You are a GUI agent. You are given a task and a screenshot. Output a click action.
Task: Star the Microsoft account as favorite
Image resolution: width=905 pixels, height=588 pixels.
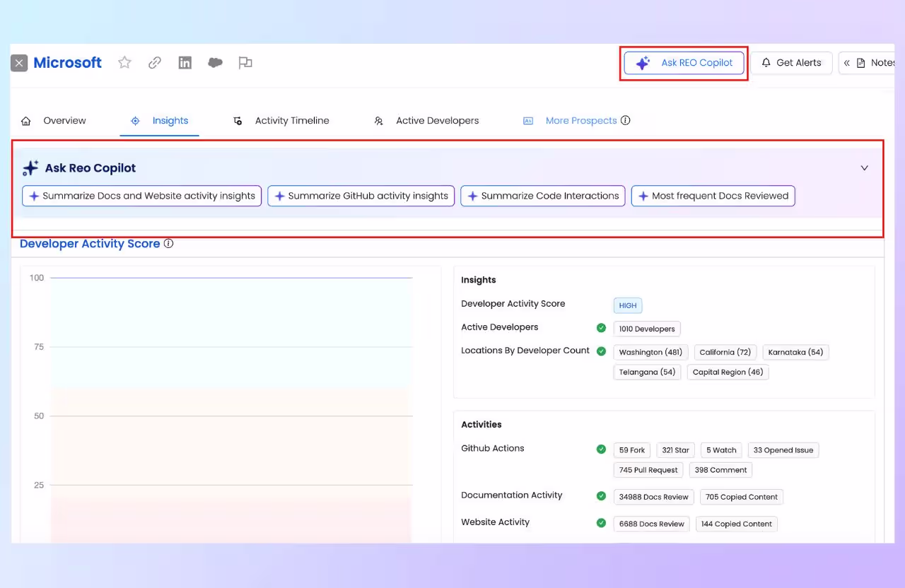point(124,62)
